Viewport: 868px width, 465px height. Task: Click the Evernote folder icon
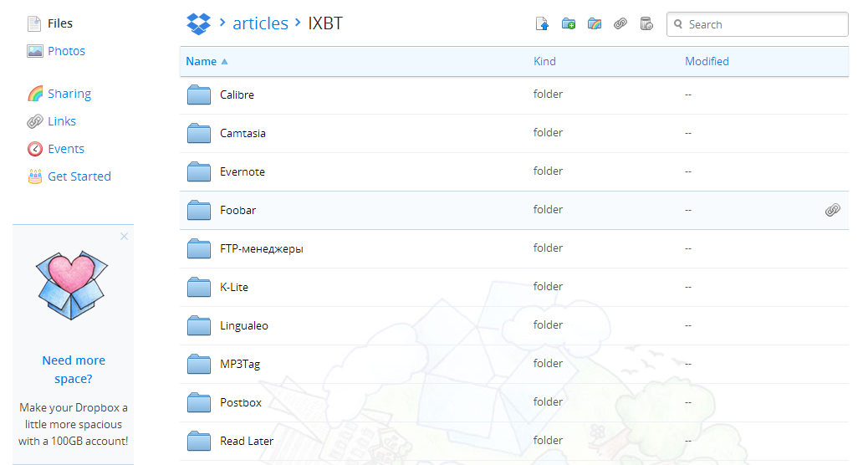199,171
